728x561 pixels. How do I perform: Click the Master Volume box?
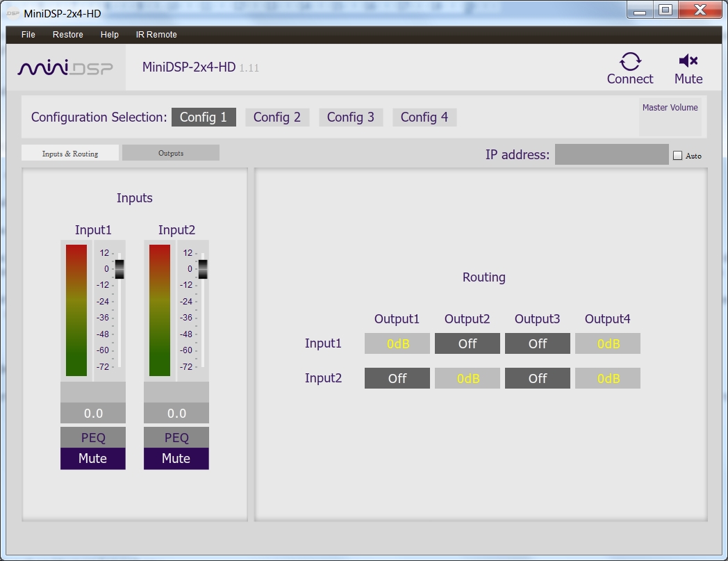[670, 117]
